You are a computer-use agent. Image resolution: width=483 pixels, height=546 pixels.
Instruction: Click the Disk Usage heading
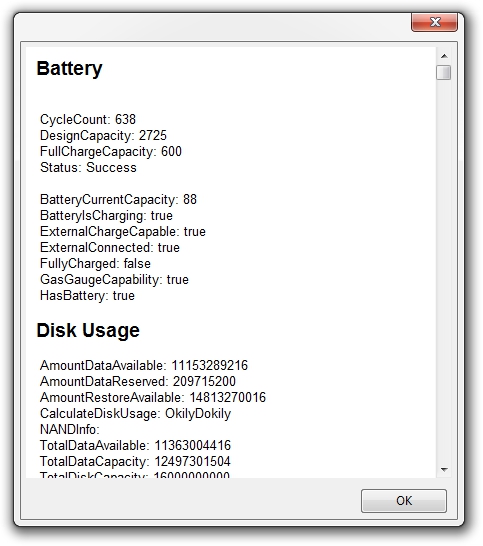(x=88, y=330)
